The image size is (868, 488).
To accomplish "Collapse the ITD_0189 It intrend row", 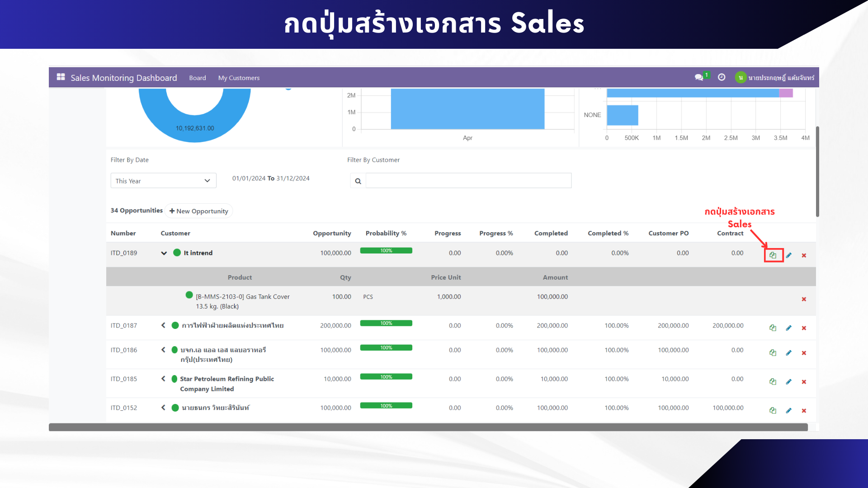I will pyautogui.click(x=164, y=253).
